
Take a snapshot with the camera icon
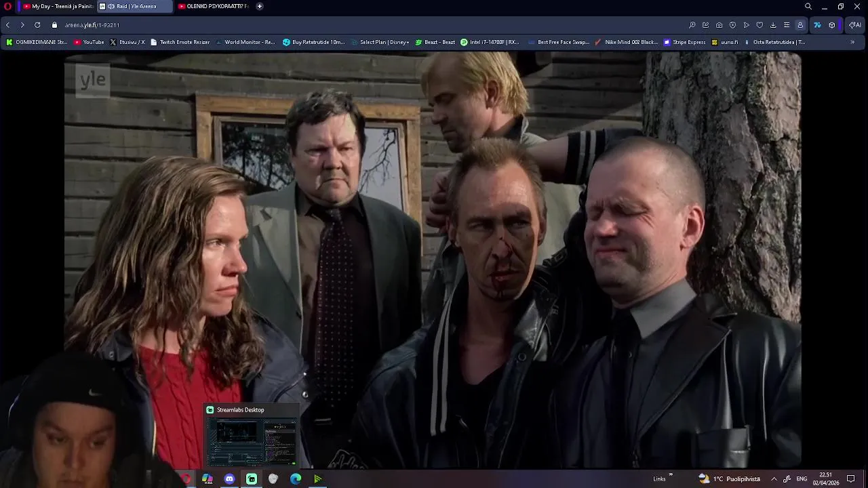tap(719, 25)
